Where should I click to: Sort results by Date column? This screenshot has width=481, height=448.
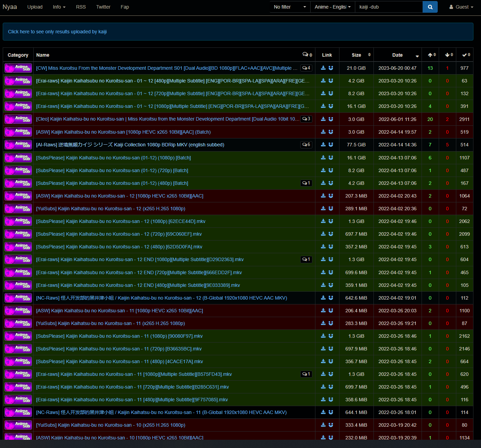(x=398, y=55)
